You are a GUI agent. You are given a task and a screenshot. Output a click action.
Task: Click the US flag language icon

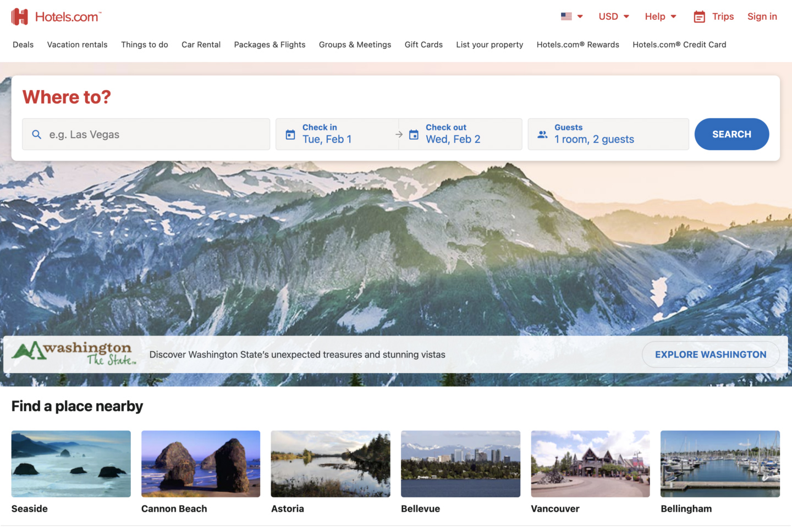coord(566,16)
